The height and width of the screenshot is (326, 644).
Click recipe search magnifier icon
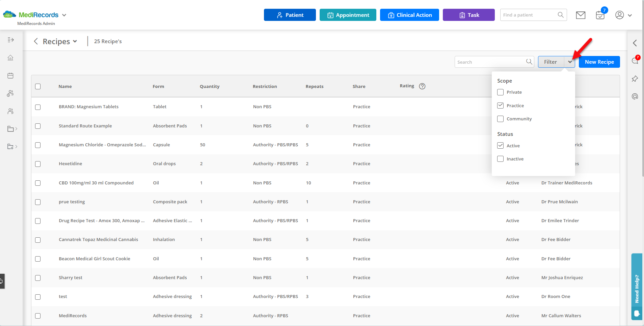pyautogui.click(x=529, y=62)
